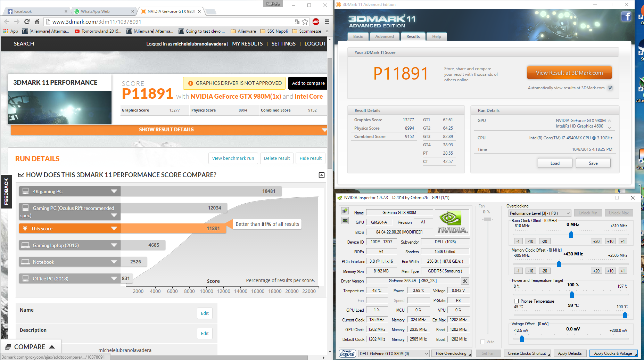Open the Performance Level dropdown

point(540,213)
